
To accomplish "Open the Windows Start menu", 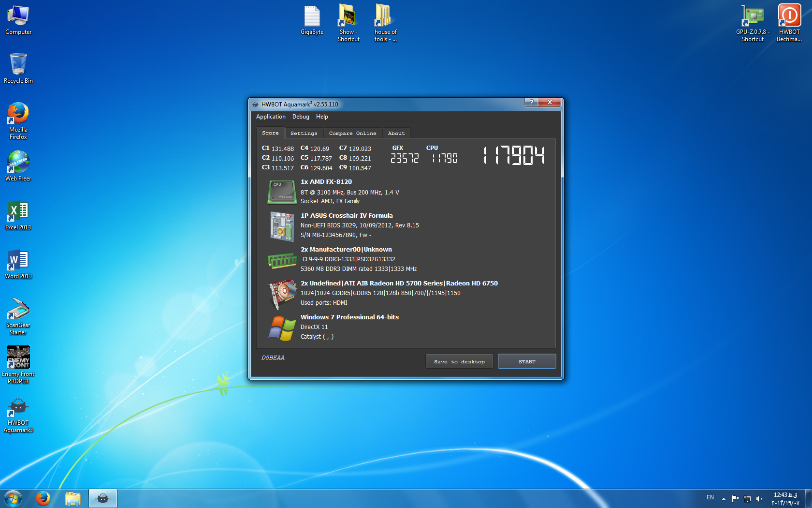I will click(13, 498).
